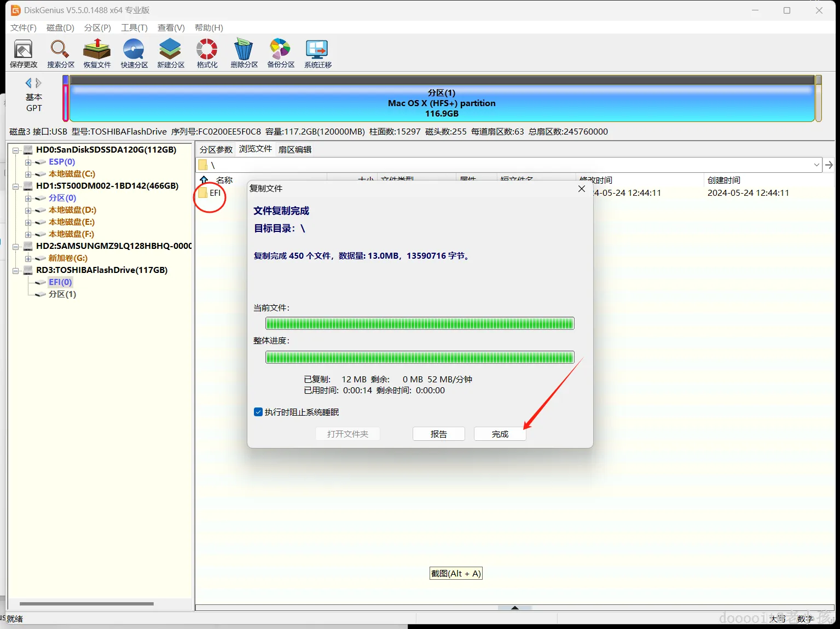The image size is (840, 629).
Task: Launch the 恢复文件 file recovery tool
Action: (x=97, y=54)
